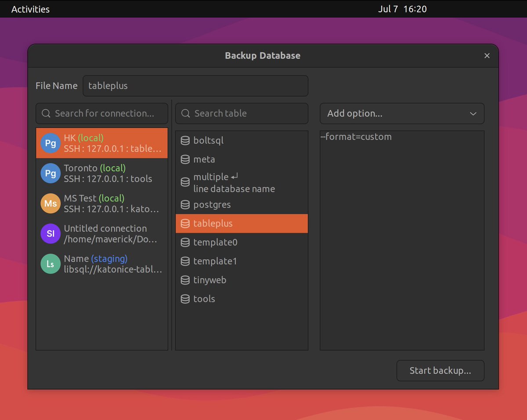Viewport: 527px width, 420px height.
Task: Click the Pg avatar for HK connection
Action: tap(51, 143)
